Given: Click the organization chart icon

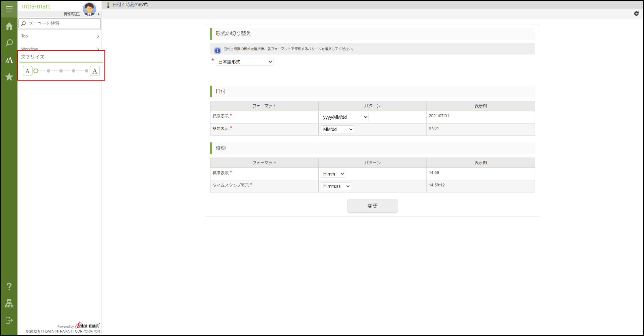Looking at the screenshot, I should pos(9,304).
